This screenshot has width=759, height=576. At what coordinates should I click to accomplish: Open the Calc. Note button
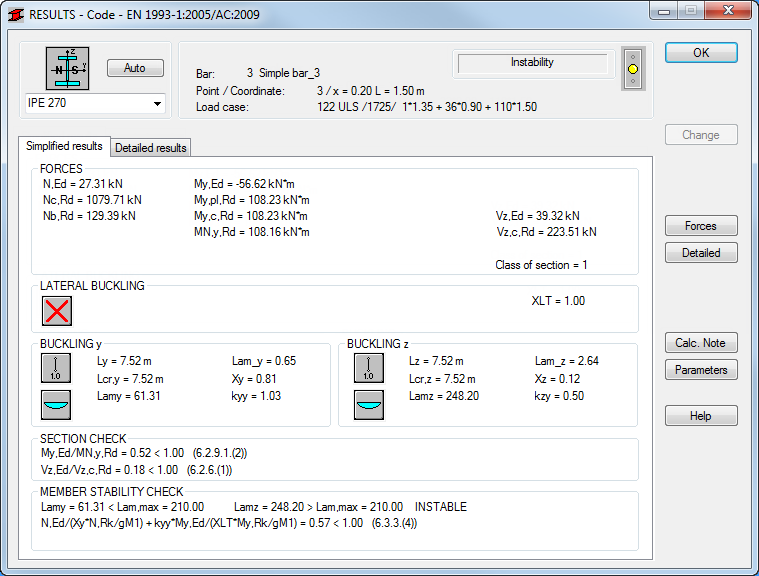[x=701, y=343]
